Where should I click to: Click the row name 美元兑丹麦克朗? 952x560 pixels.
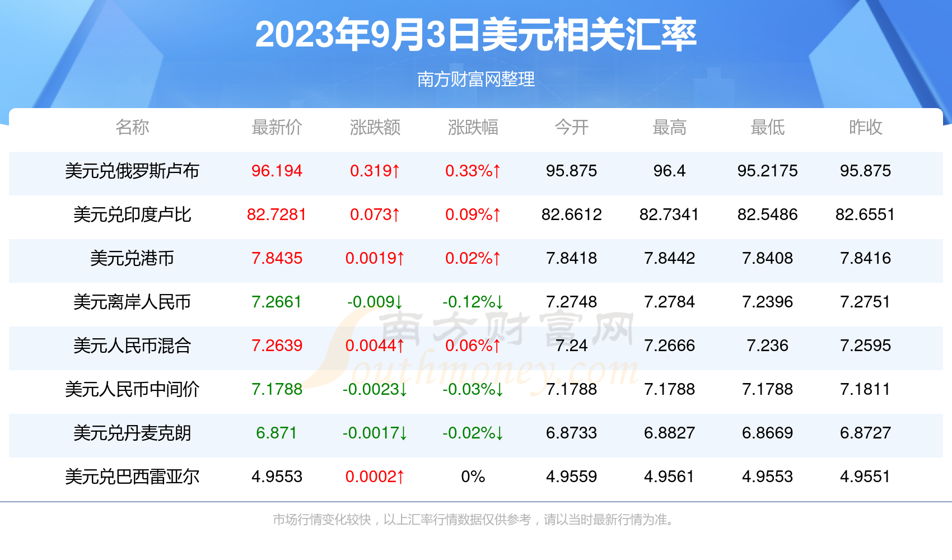coord(132,433)
